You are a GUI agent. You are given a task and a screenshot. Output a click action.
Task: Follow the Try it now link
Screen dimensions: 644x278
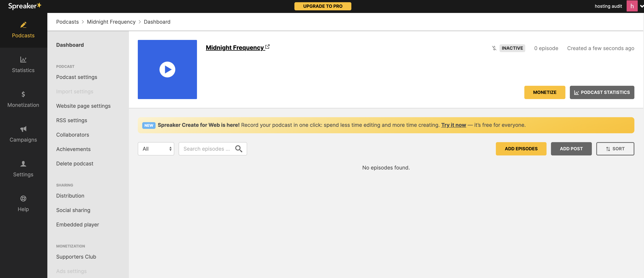[x=453, y=125]
